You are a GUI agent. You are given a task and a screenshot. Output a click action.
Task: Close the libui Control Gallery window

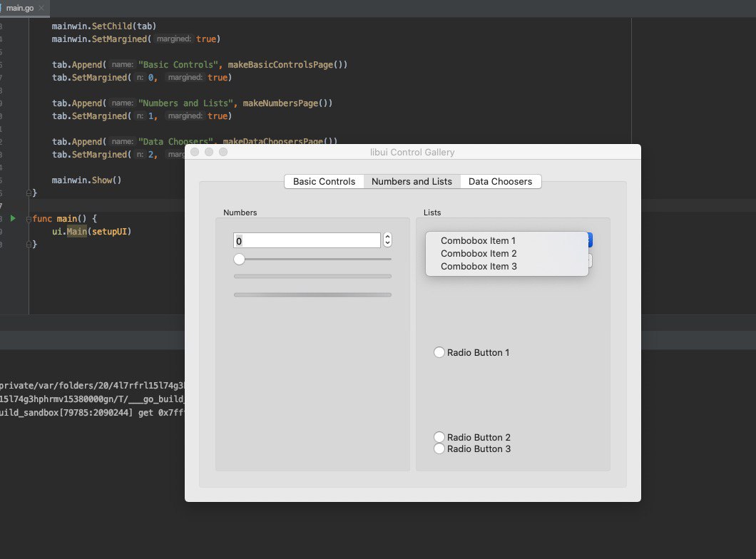[195, 153]
